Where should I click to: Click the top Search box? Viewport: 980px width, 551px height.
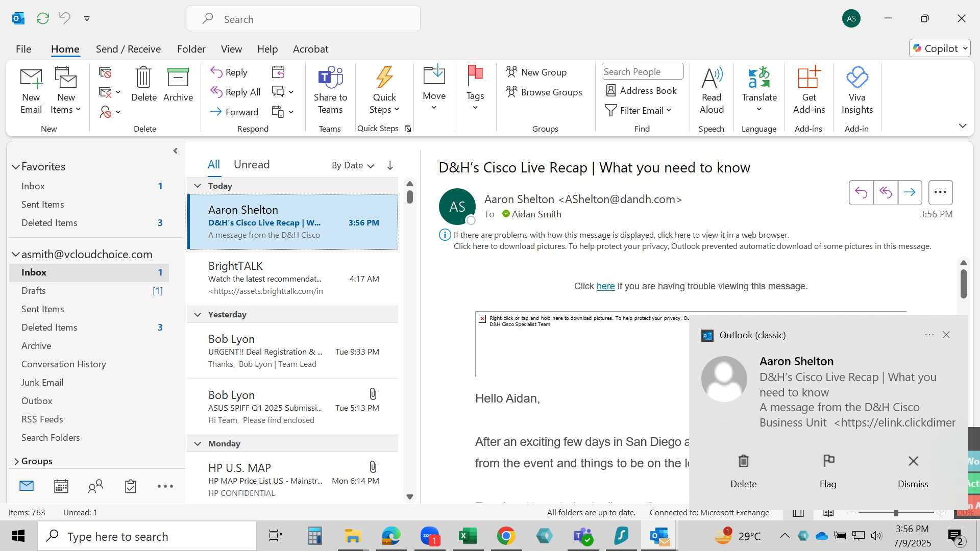point(304,19)
